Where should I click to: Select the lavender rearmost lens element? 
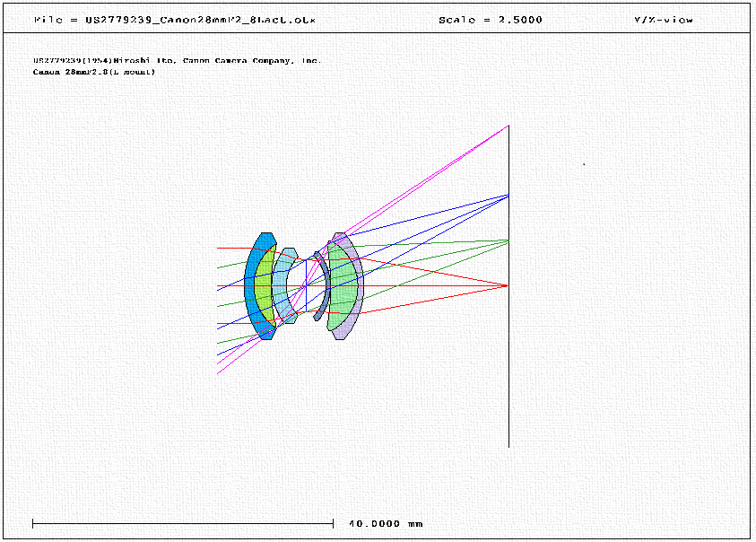click(360, 286)
